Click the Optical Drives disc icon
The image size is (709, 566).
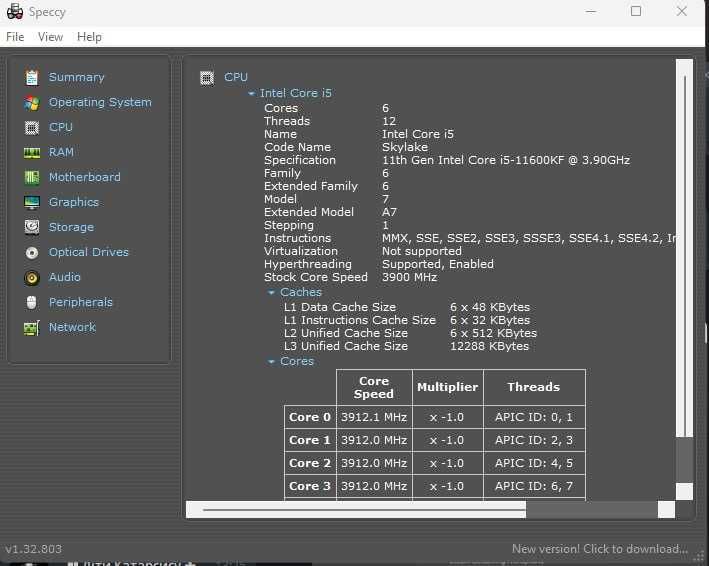(32, 252)
